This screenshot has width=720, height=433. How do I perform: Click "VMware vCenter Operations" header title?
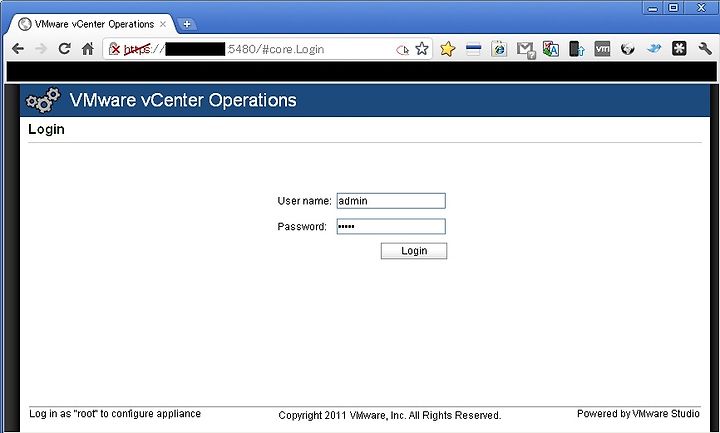[x=183, y=100]
